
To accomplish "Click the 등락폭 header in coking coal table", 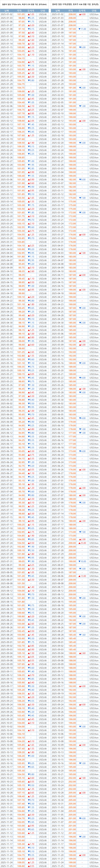I will click(82, 11).
